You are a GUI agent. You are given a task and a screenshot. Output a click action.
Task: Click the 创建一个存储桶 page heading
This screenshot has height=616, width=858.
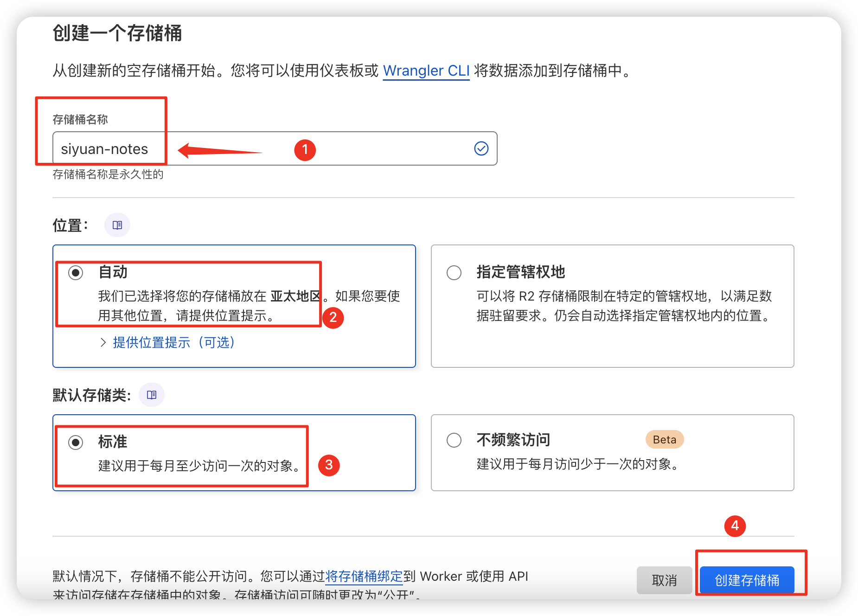coord(117,33)
